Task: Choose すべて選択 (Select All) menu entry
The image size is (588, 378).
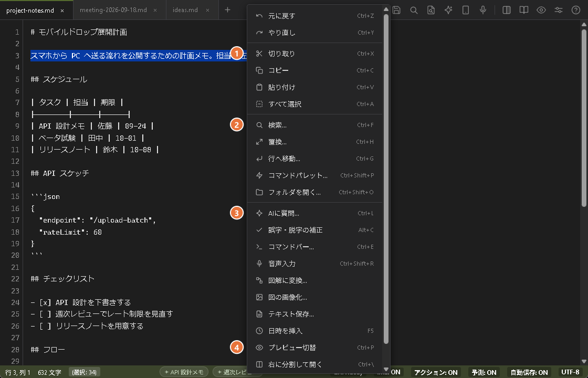Action: 314,104
